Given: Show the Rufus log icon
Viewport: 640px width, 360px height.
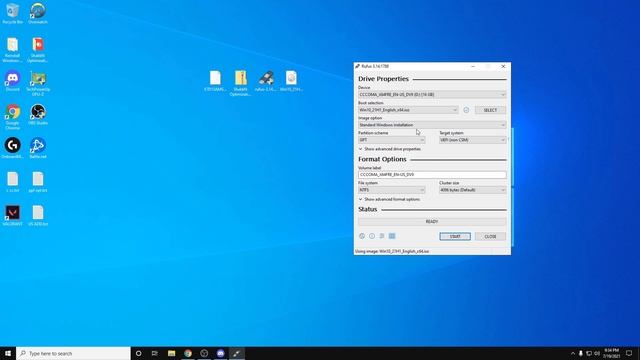Looking at the screenshot, I should (x=392, y=236).
